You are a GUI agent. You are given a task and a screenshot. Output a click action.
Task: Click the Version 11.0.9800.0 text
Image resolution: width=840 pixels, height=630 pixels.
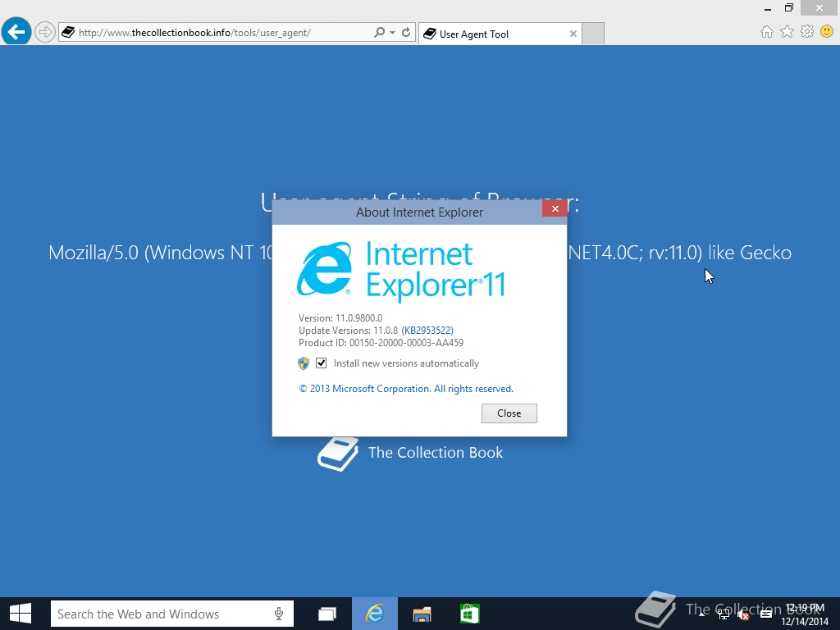point(340,318)
